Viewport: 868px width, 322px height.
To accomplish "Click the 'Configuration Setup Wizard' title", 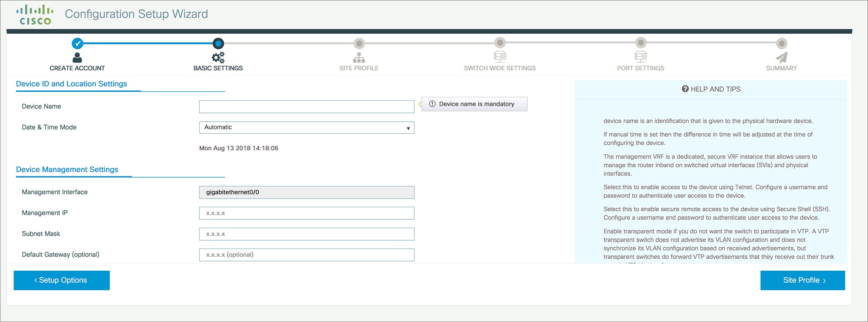I will tap(136, 14).
